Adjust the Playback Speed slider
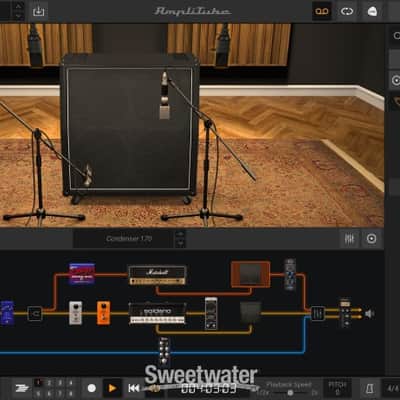The image size is (400, 400). [x=289, y=393]
